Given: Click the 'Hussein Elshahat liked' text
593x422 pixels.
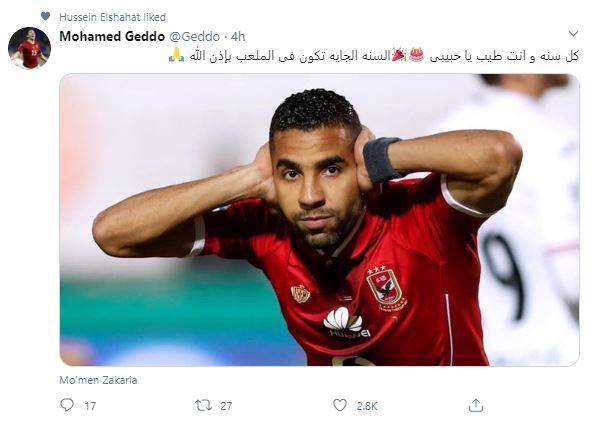Looking at the screenshot, I should click(113, 17).
